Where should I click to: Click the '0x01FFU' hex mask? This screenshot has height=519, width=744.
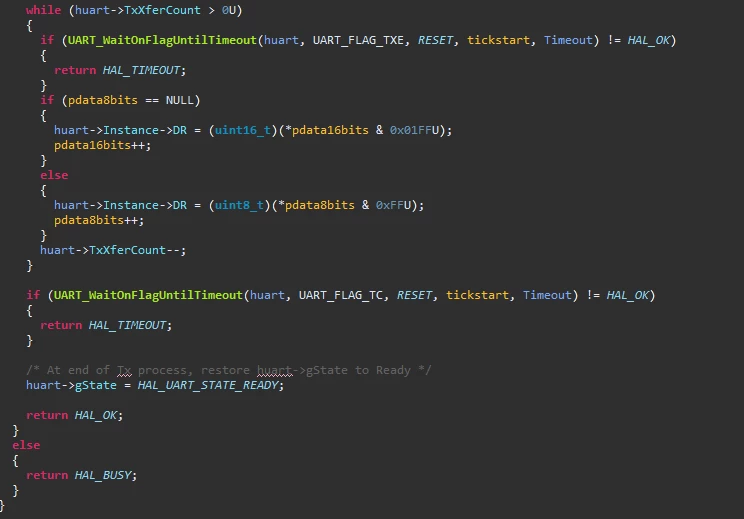414,130
